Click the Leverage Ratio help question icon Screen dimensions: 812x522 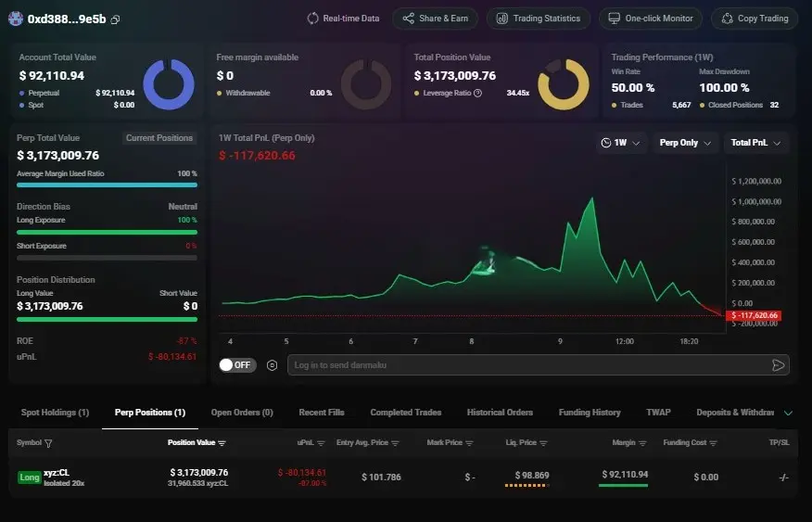477,94
